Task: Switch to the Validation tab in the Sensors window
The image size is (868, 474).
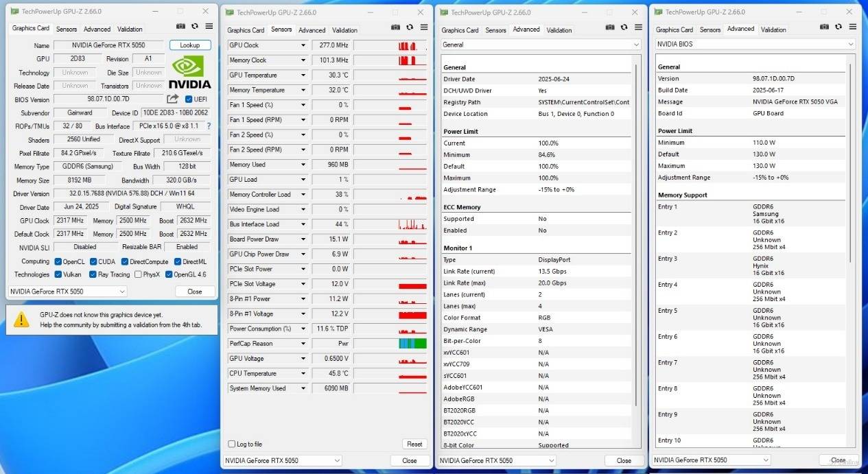Action: pos(344,30)
